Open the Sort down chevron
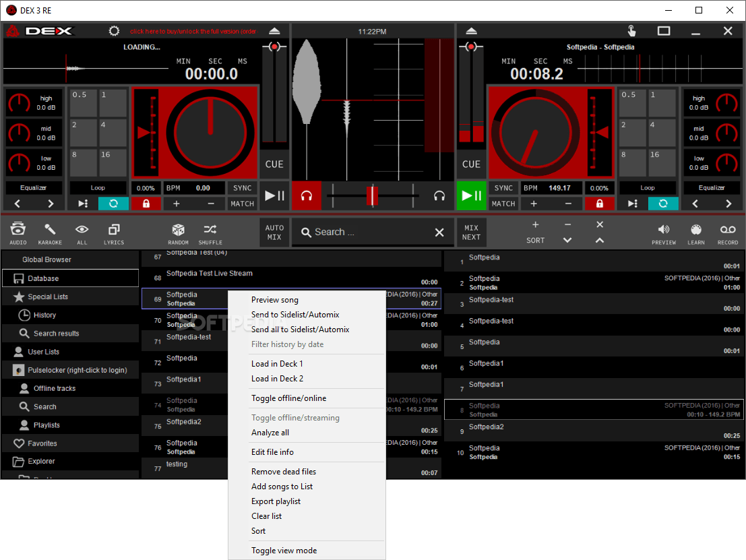The image size is (746, 560). pyautogui.click(x=567, y=240)
